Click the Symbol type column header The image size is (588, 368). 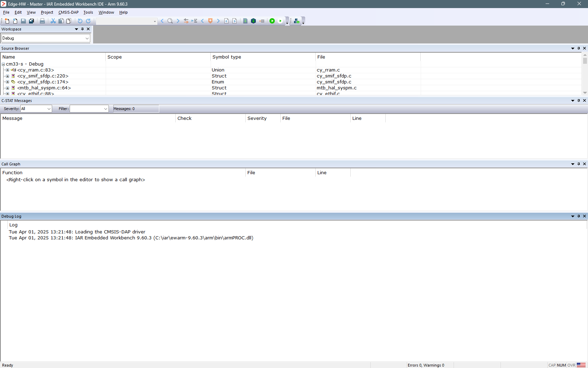(x=227, y=57)
